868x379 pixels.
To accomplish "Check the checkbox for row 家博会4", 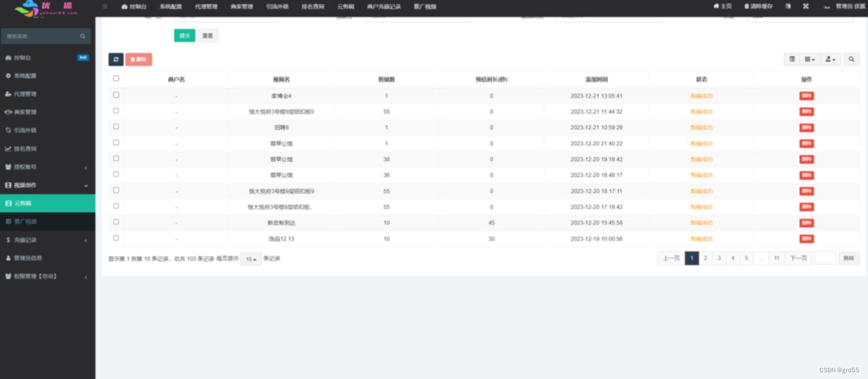I will click(116, 95).
